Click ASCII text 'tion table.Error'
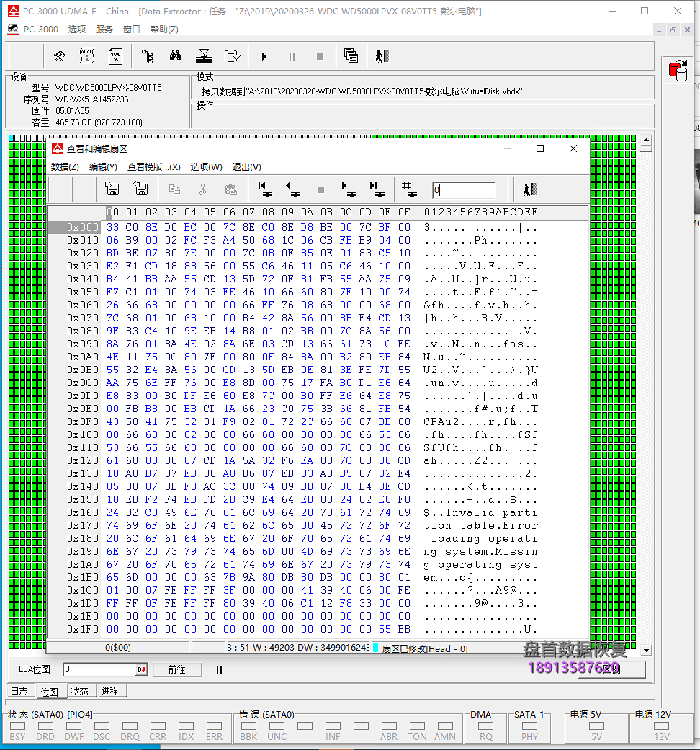This screenshot has width=700, height=750. (x=480, y=525)
